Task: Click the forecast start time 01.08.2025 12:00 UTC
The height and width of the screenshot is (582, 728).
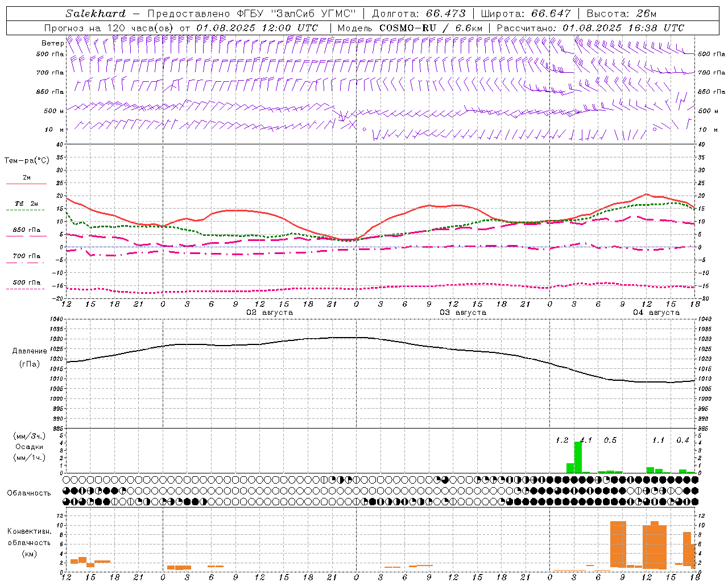Action: [257, 28]
